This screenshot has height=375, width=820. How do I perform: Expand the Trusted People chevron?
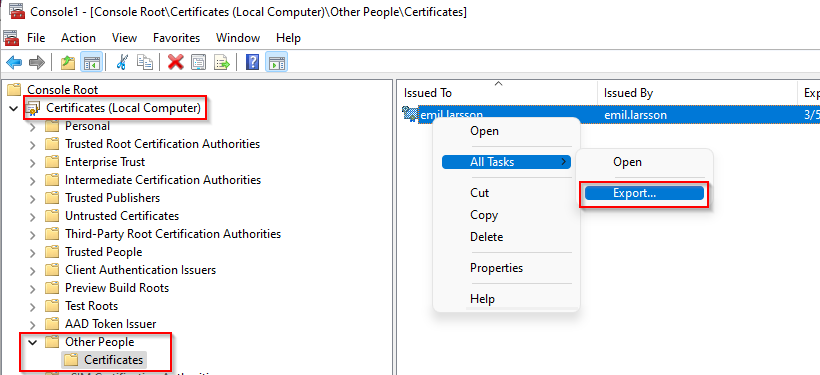click(32, 253)
